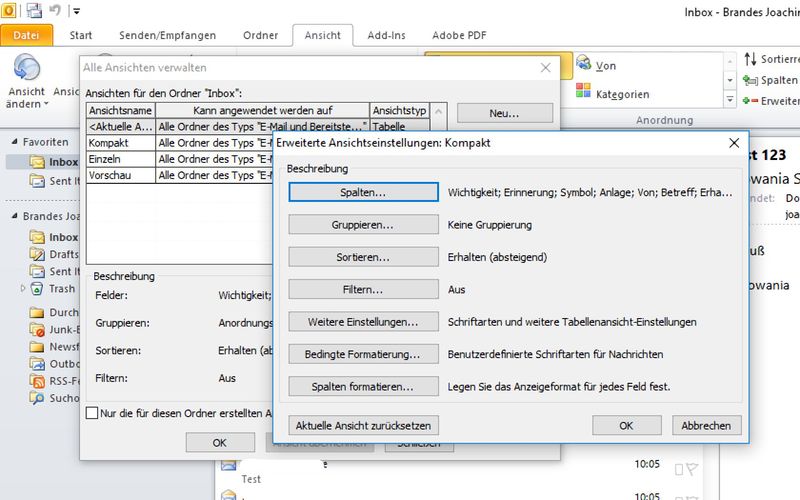Viewport: 800px width, 500px height.
Task: Enable 'Nur die für diesen Ordner erstellten' checkbox
Action: 92,413
